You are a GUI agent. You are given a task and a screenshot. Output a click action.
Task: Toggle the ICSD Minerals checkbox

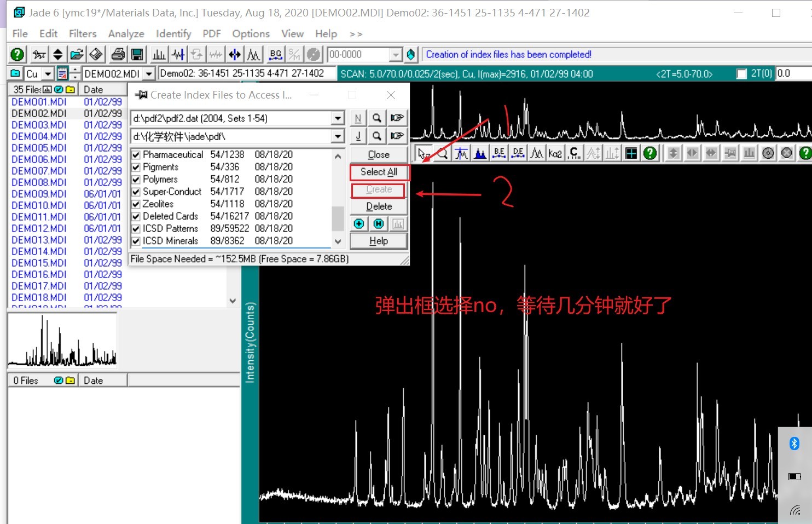(x=136, y=241)
